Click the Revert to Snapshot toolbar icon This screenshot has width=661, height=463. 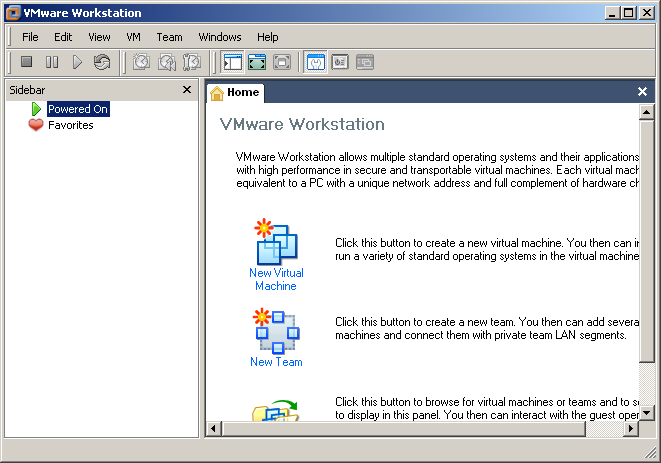point(167,62)
